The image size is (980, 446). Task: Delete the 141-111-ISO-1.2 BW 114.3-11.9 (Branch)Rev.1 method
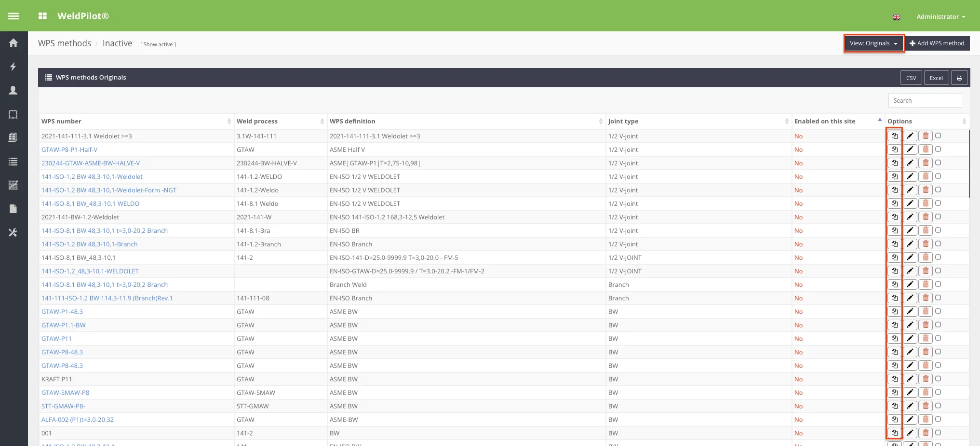tap(926, 298)
